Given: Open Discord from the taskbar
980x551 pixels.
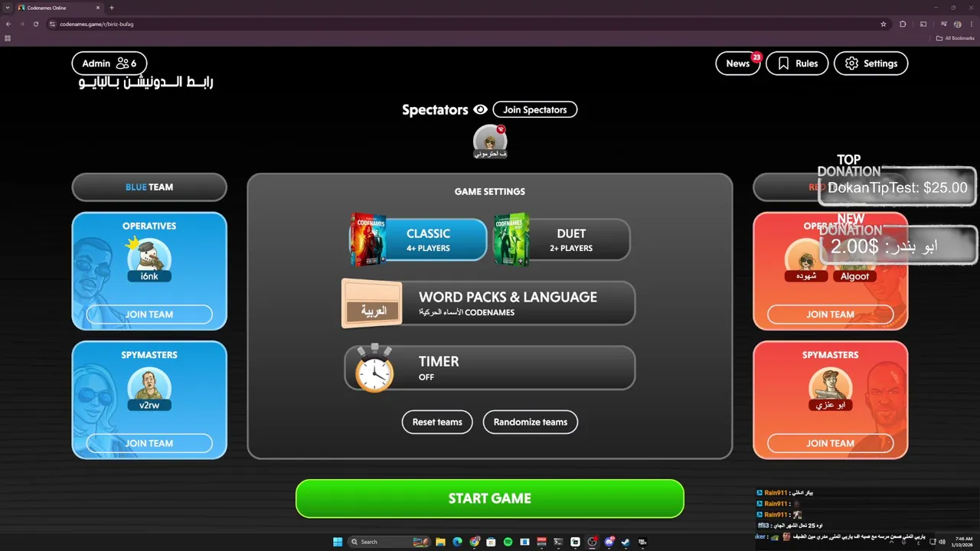Looking at the screenshot, I should tap(609, 542).
